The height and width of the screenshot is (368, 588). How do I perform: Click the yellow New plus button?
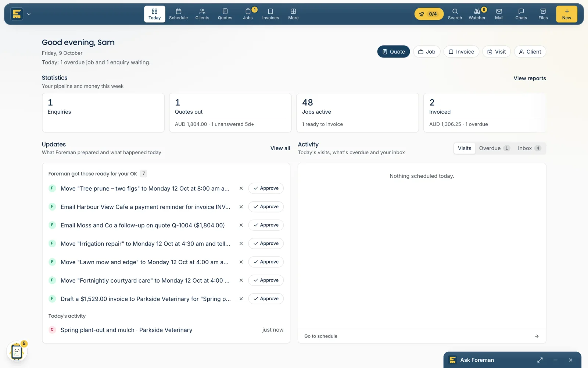pos(567,14)
